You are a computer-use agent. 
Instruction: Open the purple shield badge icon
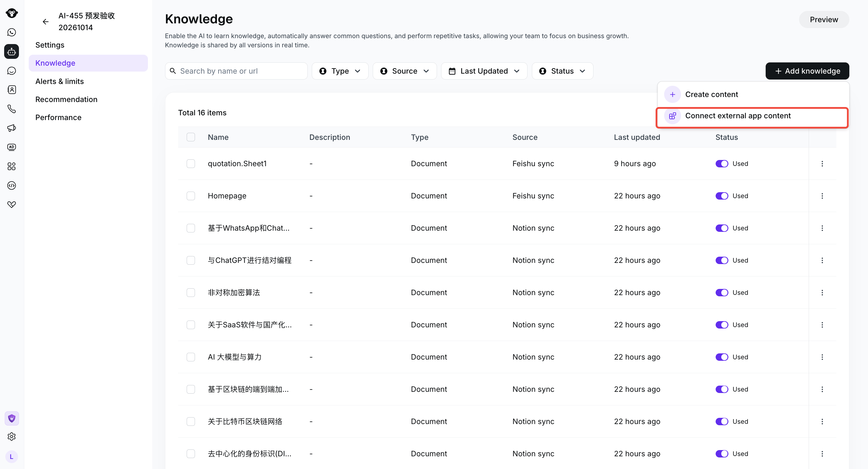[x=12, y=418]
